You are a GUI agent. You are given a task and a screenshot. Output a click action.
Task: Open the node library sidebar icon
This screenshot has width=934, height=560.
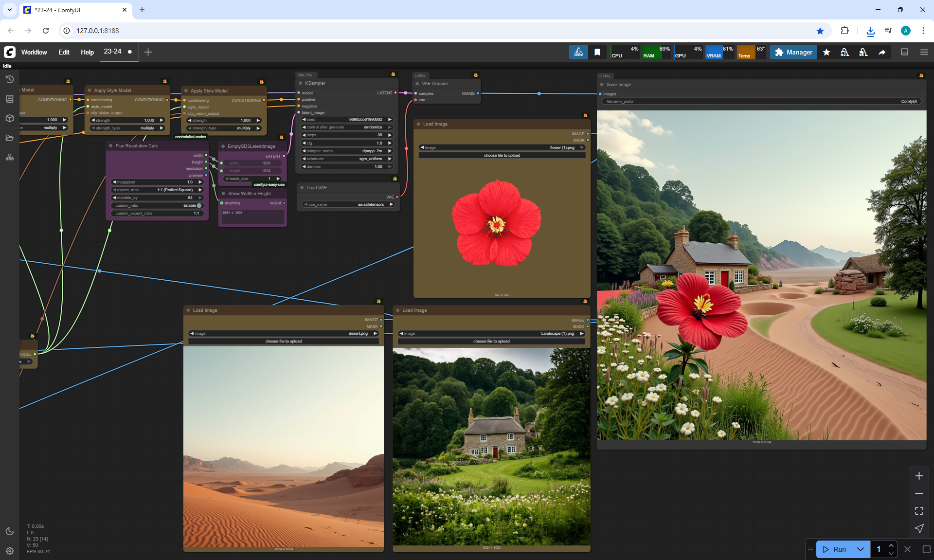9,99
